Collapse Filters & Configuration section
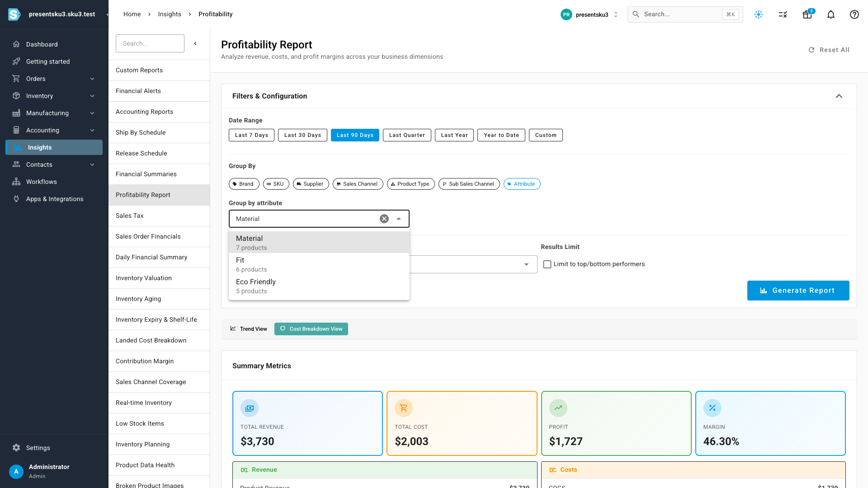The width and height of the screenshot is (868, 488). coord(839,96)
